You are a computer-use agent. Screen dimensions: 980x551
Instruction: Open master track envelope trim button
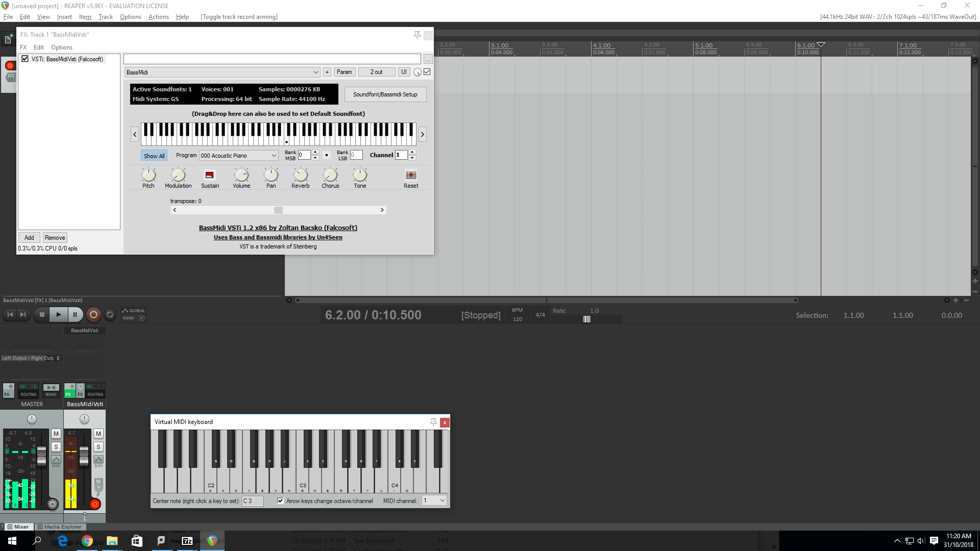tap(56, 460)
